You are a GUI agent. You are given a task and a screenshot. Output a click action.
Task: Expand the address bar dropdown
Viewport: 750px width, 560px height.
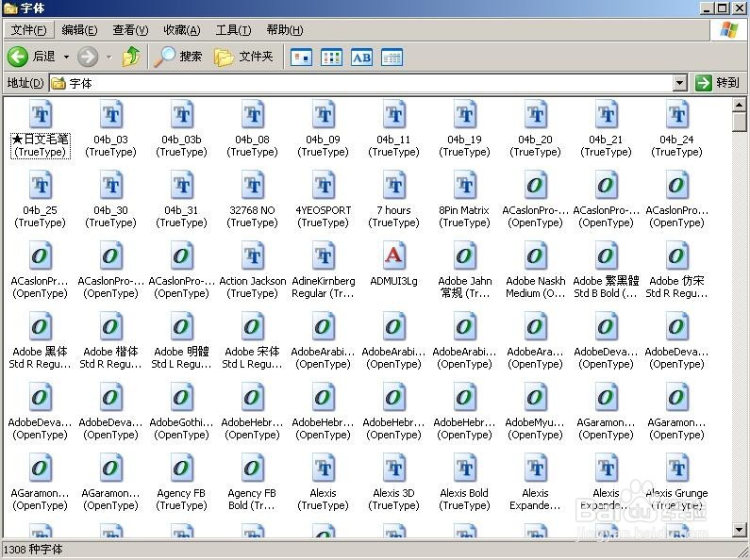[679, 83]
